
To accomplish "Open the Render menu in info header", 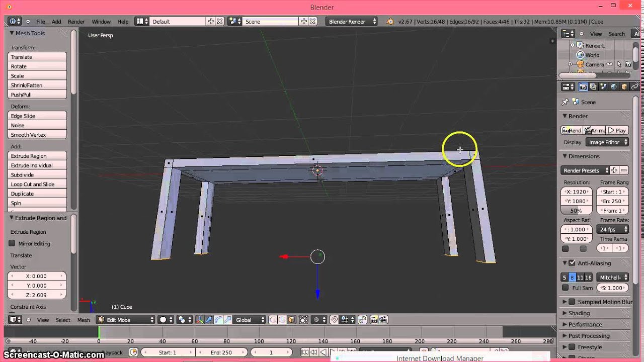I will click(x=76, y=22).
